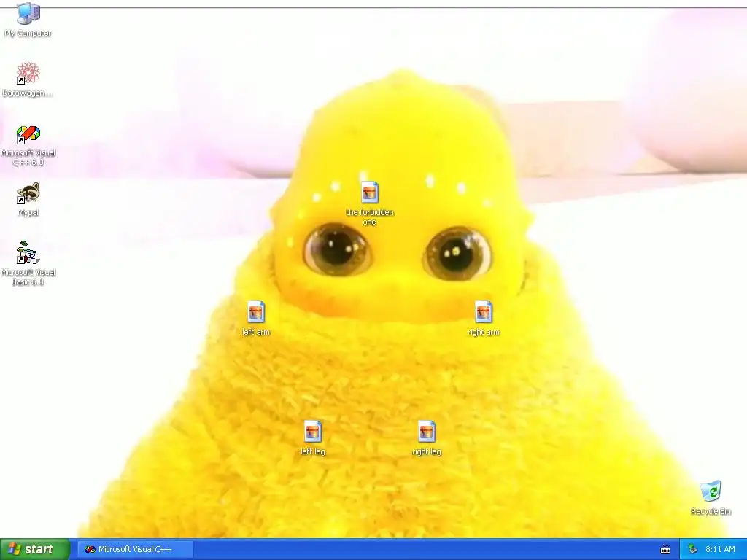
Task: Click the keyboard language bar icon
Action: (665, 550)
